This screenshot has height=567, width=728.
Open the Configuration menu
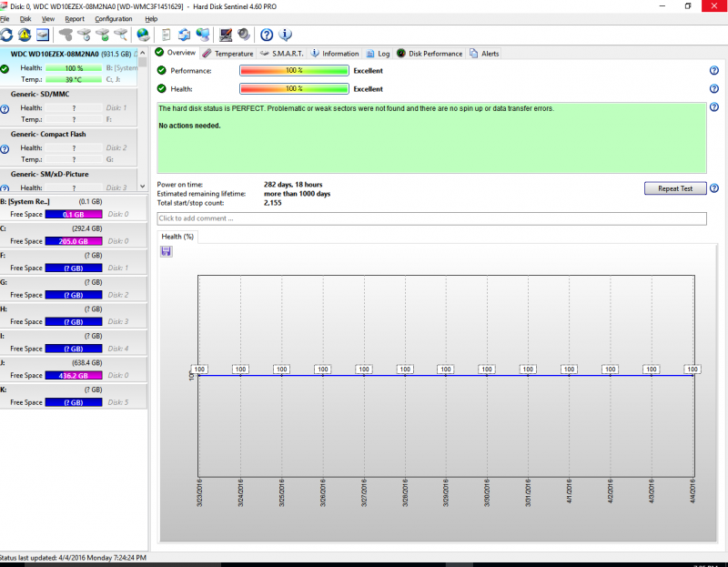pyautogui.click(x=114, y=19)
